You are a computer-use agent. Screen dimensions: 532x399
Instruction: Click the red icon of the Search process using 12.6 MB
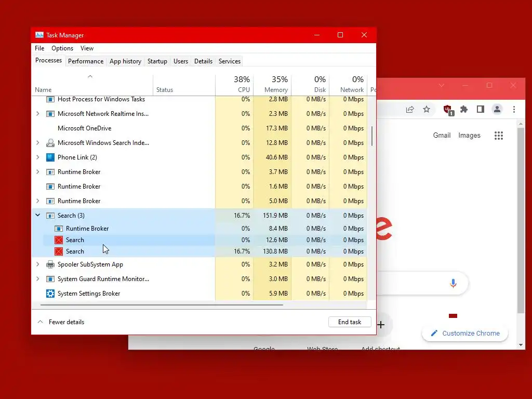(59, 240)
